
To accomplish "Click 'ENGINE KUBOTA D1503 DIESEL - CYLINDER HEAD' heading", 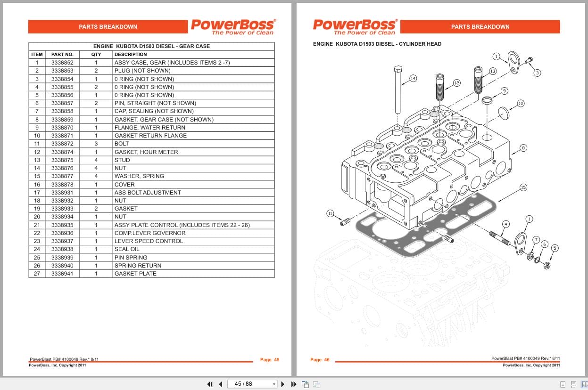I will [377, 44].
